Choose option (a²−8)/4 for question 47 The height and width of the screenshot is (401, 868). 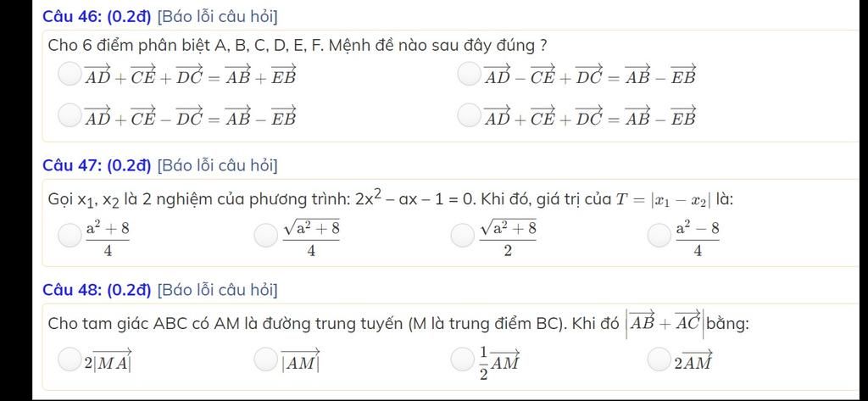659,235
